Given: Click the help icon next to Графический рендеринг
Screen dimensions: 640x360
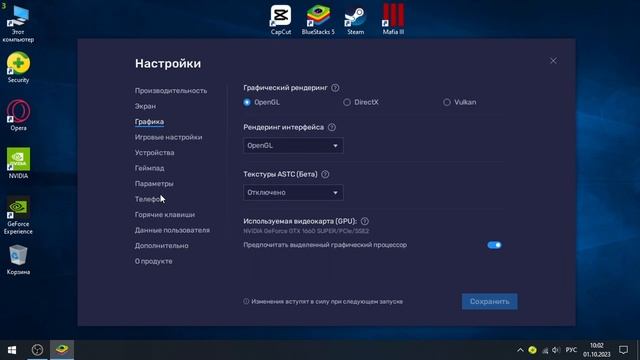Looking at the screenshot, I should point(335,88).
